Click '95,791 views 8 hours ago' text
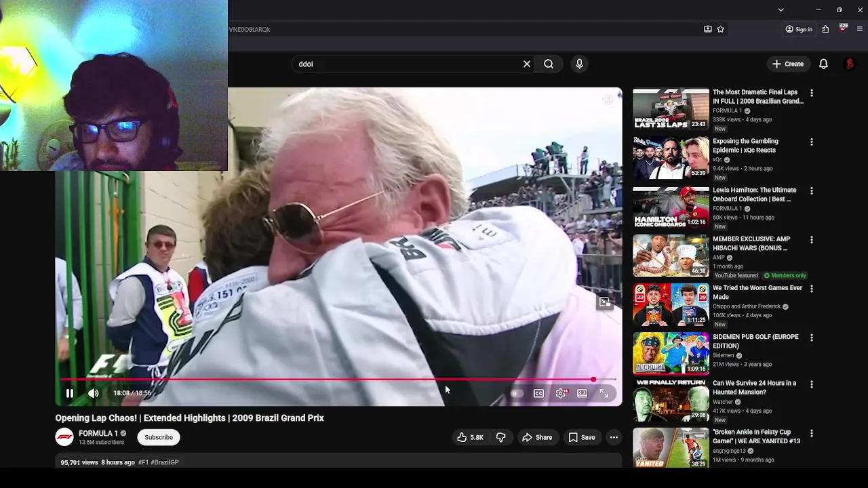This screenshot has height=488, width=868. (x=98, y=462)
